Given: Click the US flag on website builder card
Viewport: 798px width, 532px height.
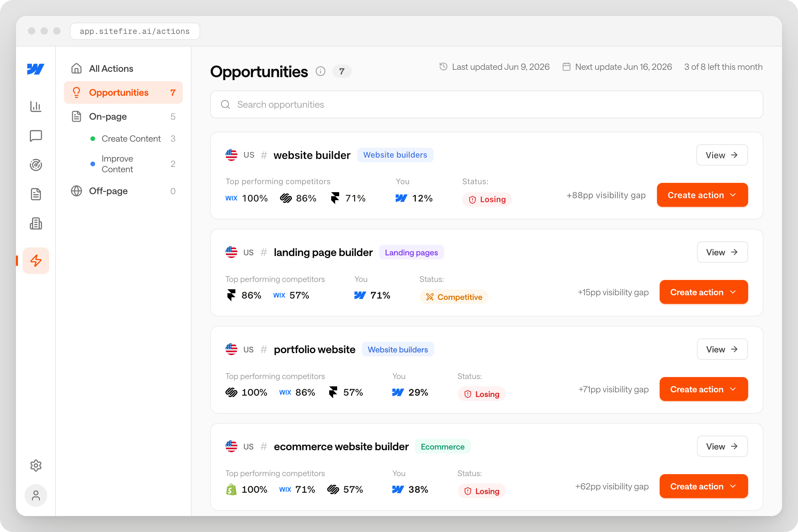Looking at the screenshot, I should click(x=231, y=155).
